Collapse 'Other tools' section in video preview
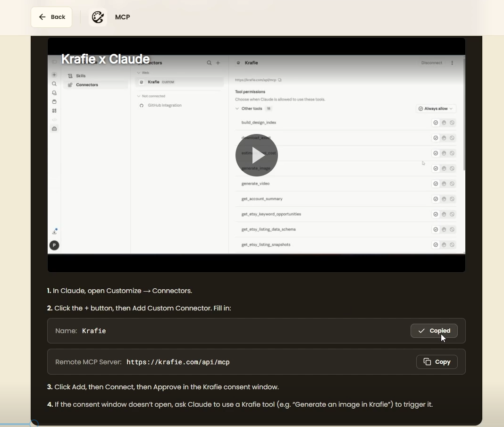 click(237, 109)
